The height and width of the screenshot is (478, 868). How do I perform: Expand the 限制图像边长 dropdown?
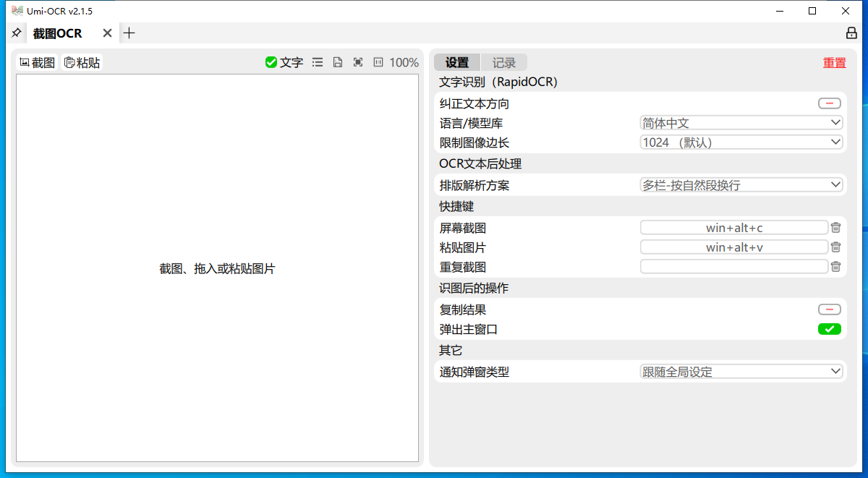pyautogui.click(x=741, y=142)
